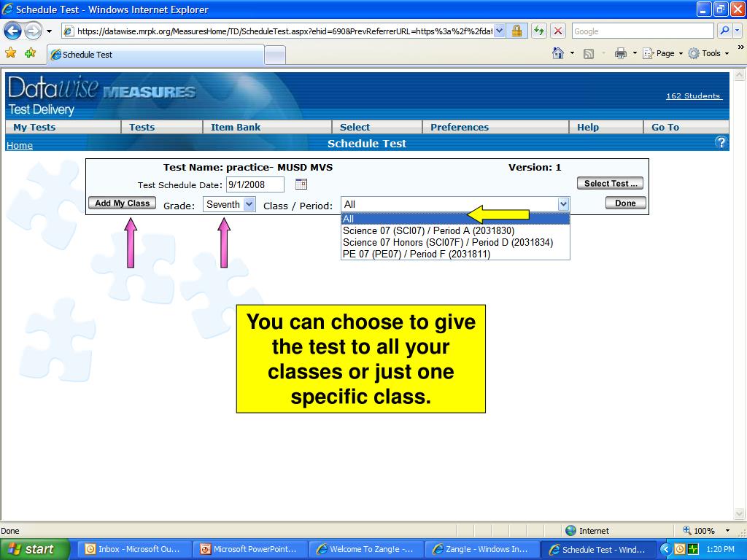Select All option in class list

tap(455, 219)
